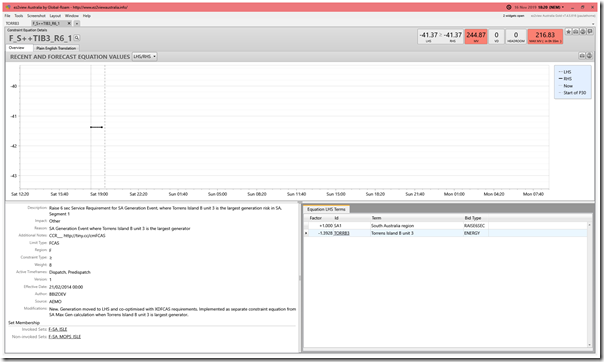Viewport: 604px width, 362px height.
Task: Click the clock icon beside the date
Action: point(508,7)
